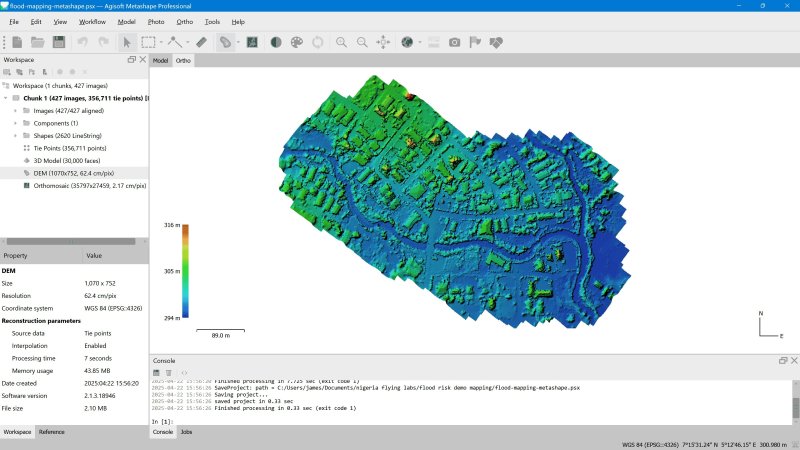The width and height of the screenshot is (800, 450).
Task: Open the basemap dropdown arrow
Action: tap(420, 42)
